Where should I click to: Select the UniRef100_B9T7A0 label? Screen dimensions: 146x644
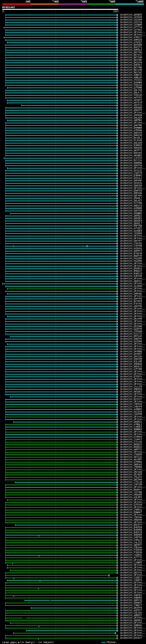click(131, 53)
